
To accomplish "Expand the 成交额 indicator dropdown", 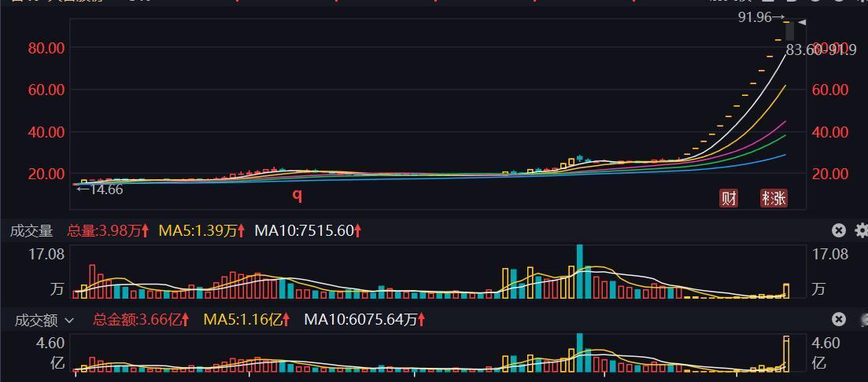I will [x=69, y=320].
